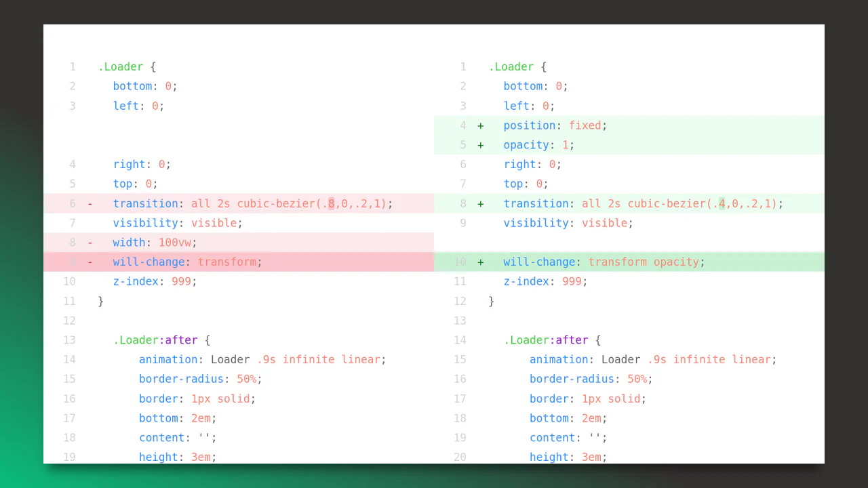
Task: Click plus marker beside added transition line
Action: [480, 203]
